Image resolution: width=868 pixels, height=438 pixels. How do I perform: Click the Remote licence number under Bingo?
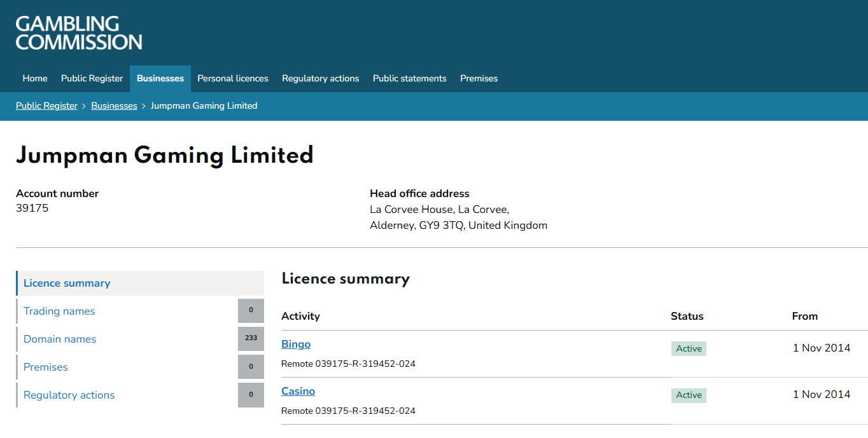[348, 364]
